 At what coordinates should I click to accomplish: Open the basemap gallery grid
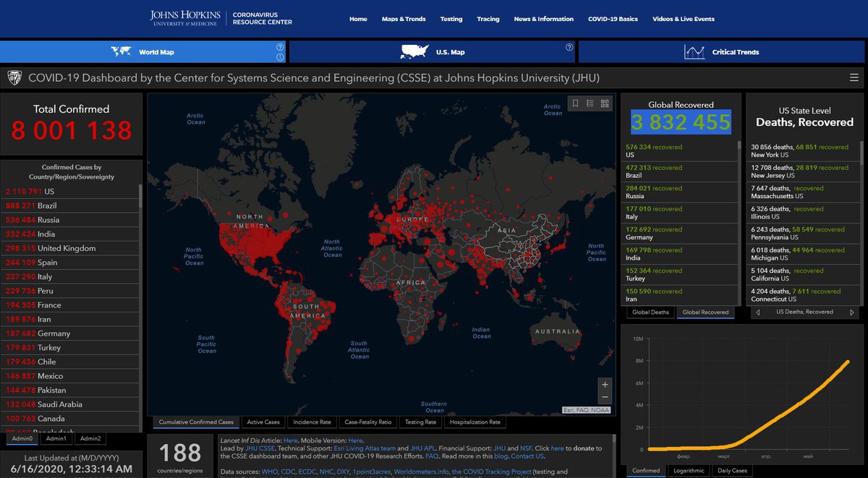[x=605, y=103]
